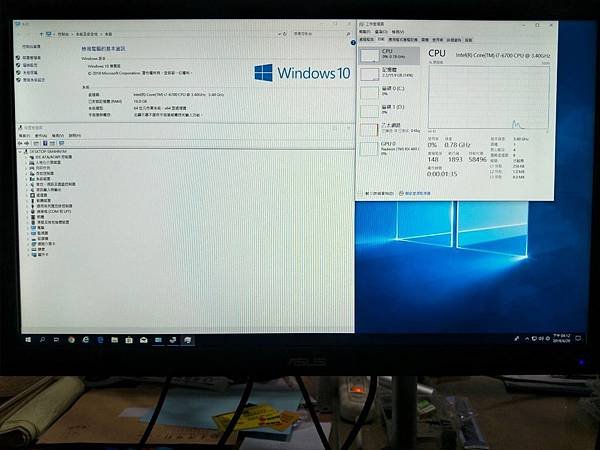Screen dimensions: 600x450
Task: Click Forward arrow in Device Manager toolbar
Action: [27, 143]
